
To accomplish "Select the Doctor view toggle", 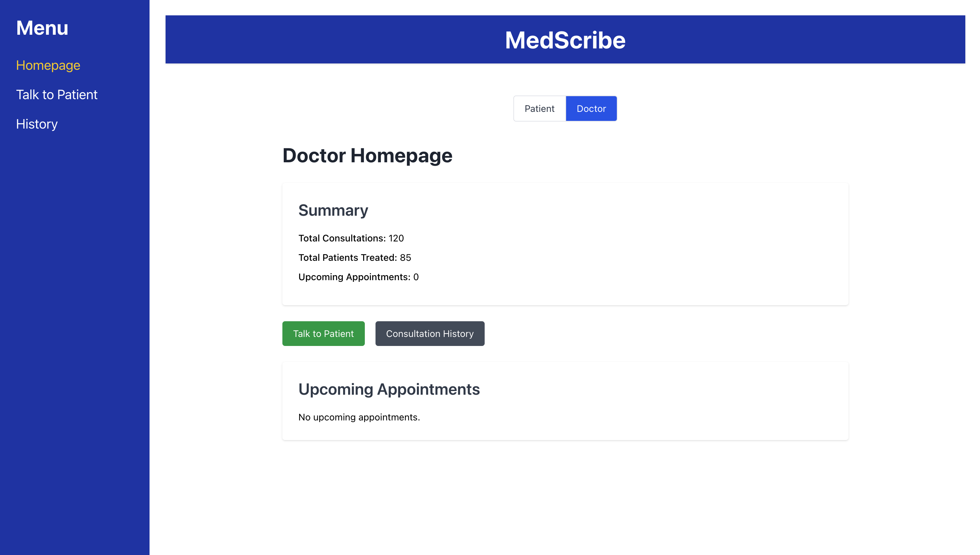I will (x=591, y=109).
